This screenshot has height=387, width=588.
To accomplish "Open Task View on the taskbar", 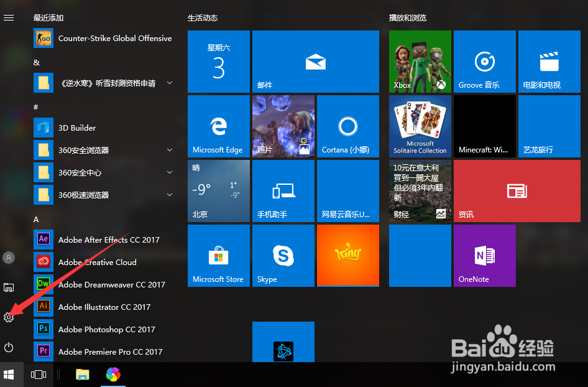I will point(39,375).
